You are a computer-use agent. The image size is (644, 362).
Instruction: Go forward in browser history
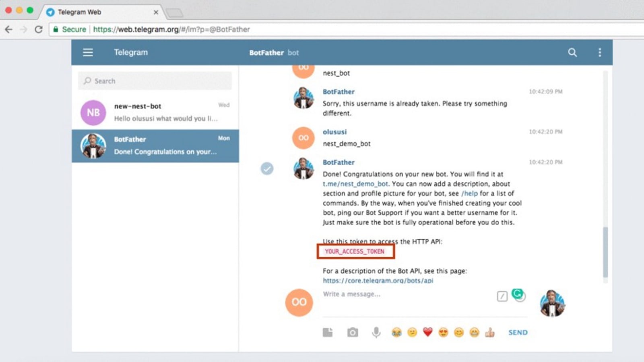pyautogui.click(x=23, y=29)
